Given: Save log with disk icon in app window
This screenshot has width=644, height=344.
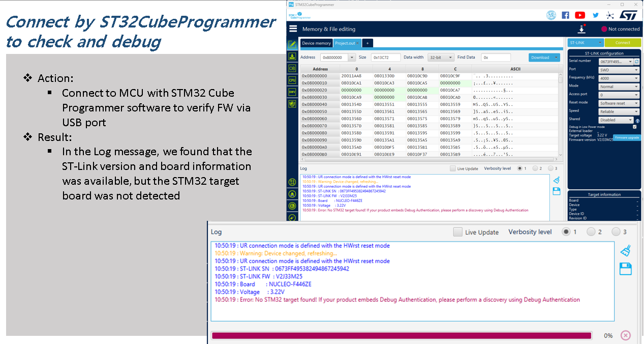Looking at the screenshot, I should pyautogui.click(x=557, y=191).
